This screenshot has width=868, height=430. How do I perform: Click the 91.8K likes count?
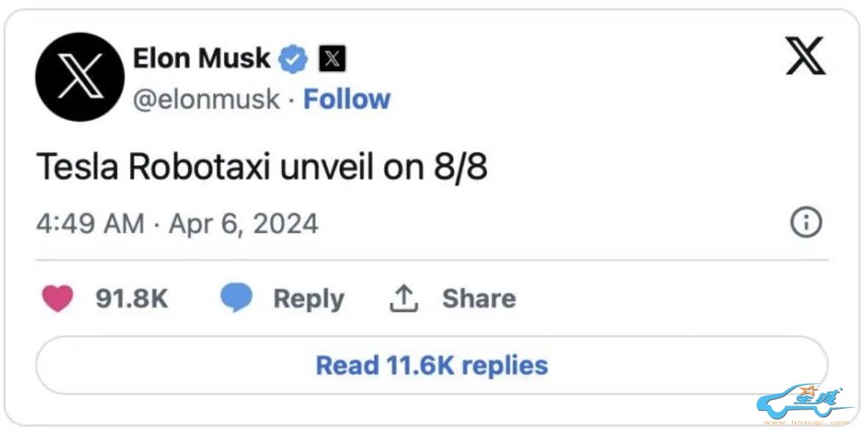click(x=132, y=299)
